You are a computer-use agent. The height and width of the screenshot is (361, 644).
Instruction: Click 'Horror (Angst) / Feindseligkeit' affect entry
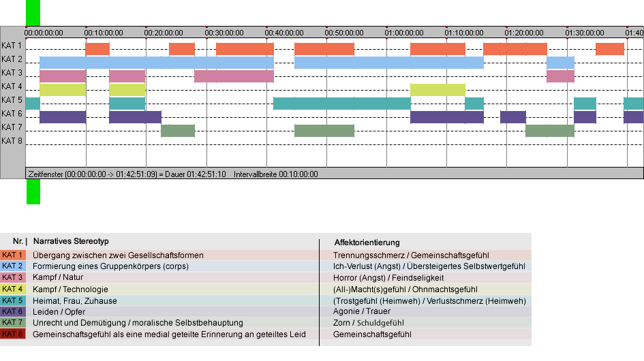[x=388, y=278]
